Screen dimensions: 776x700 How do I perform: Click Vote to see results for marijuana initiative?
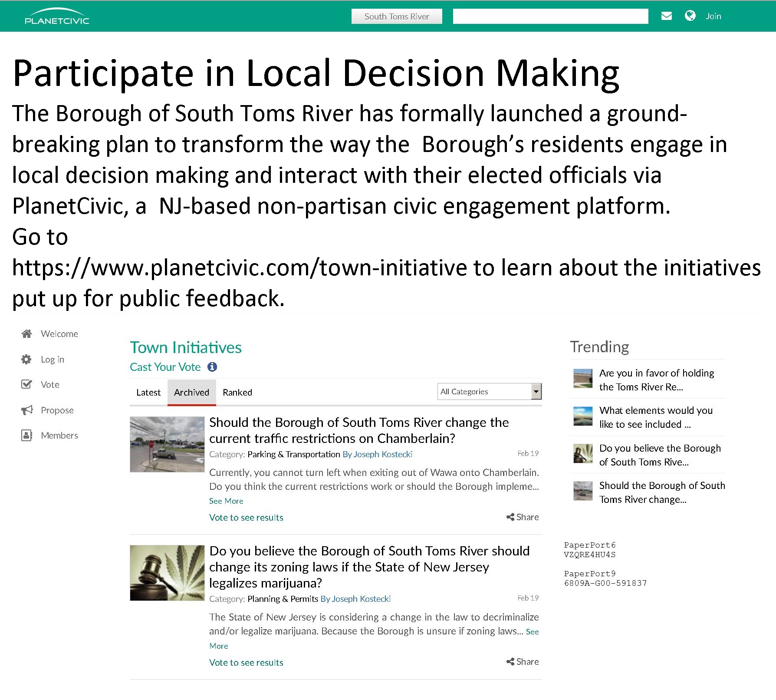coord(246,663)
